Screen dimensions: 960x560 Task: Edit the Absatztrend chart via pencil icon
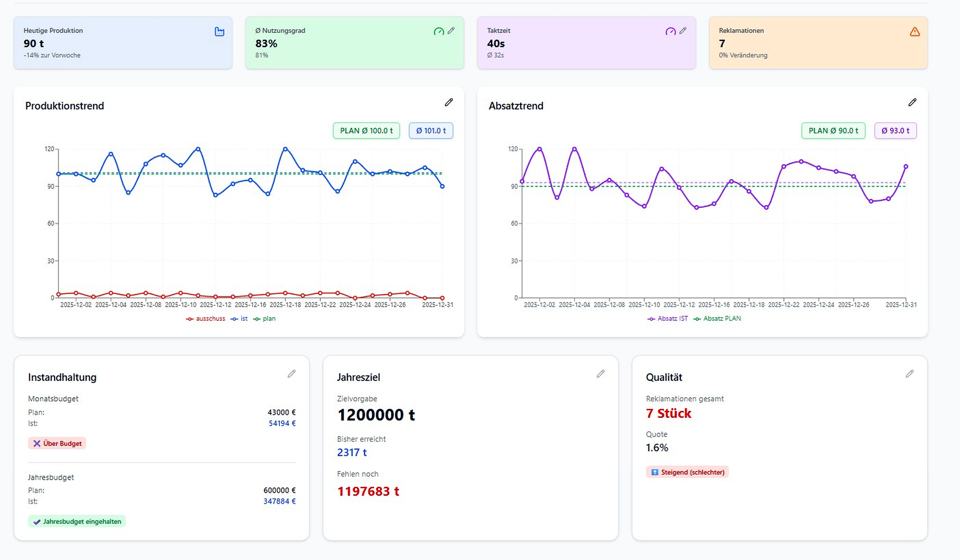point(912,102)
